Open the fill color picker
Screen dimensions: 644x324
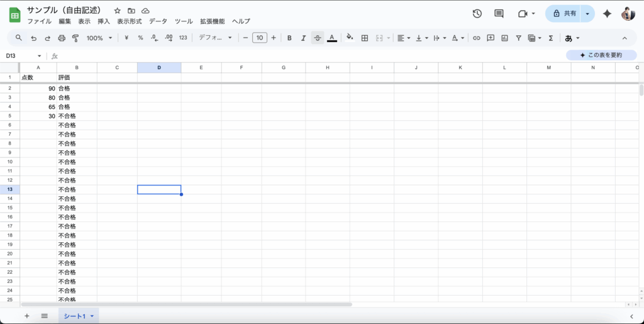tap(350, 38)
